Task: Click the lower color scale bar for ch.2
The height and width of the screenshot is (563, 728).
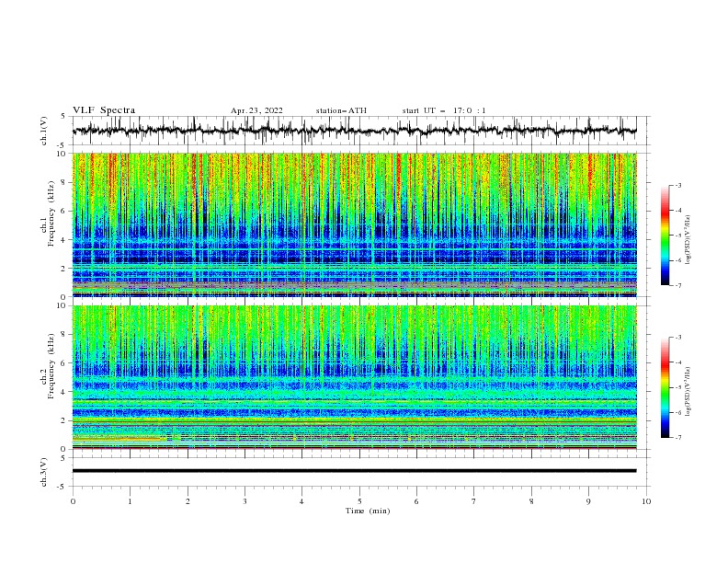Action: [x=665, y=387]
